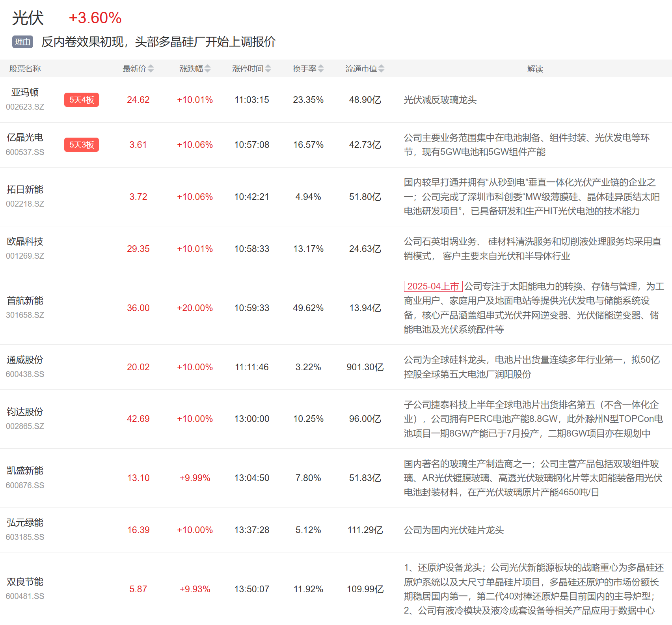Open stock 亚玛顿
The width and height of the screenshot is (672, 625).
tap(25, 92)
